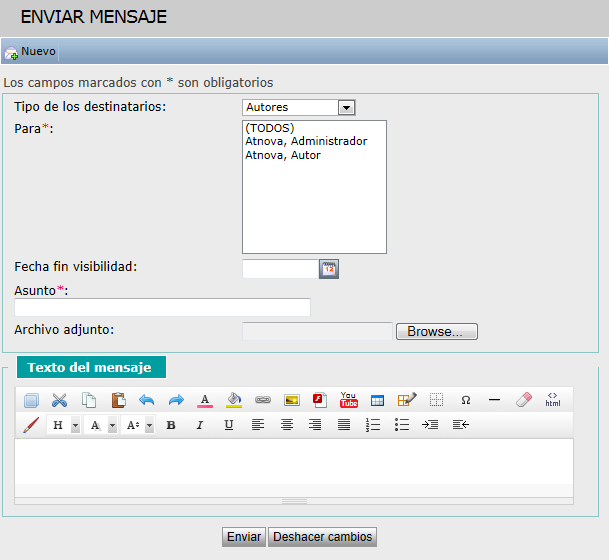This screenshot has height=560, width=609.
Task: Click the Browse... button
Action: (437, 332)
